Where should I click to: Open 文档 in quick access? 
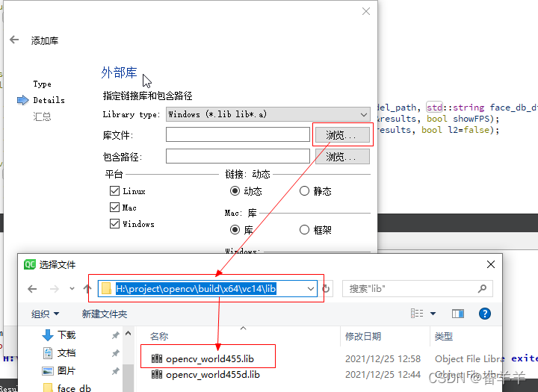point(67,353)
